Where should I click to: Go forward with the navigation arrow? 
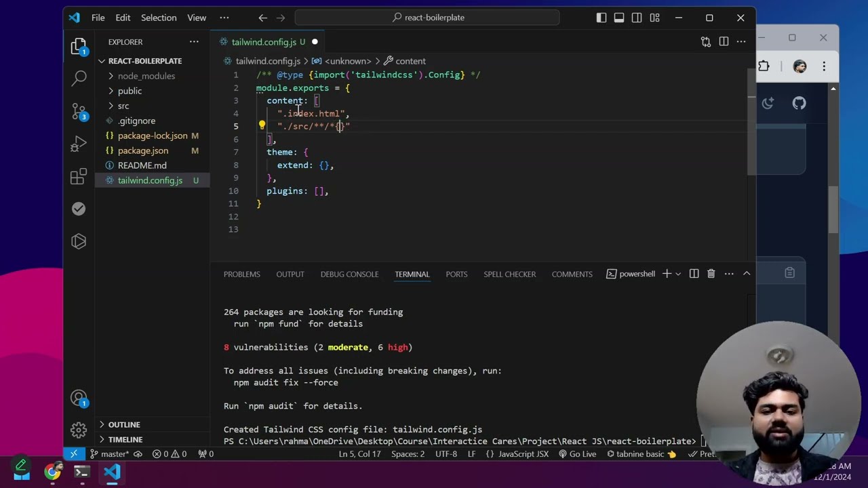[281, 18]
